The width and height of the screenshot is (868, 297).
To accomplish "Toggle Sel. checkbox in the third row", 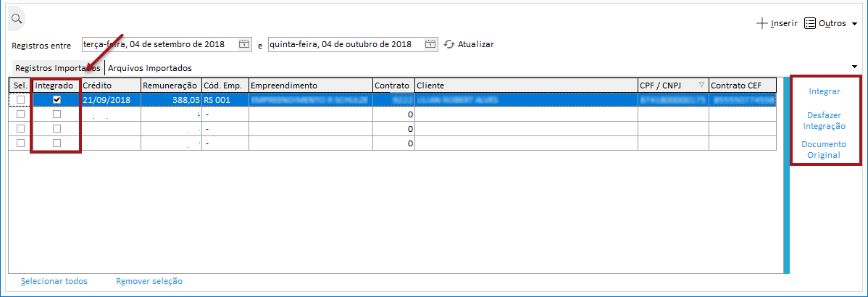I will click(x=20, y=128).
